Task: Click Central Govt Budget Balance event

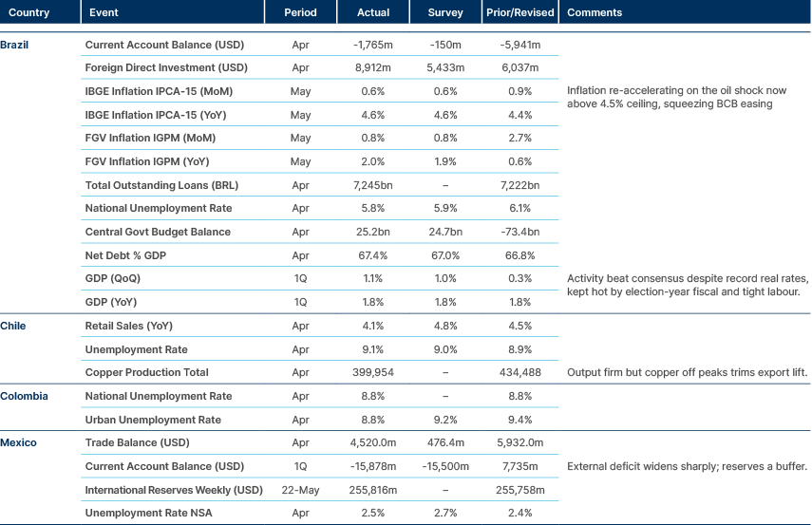Action: 158,232
